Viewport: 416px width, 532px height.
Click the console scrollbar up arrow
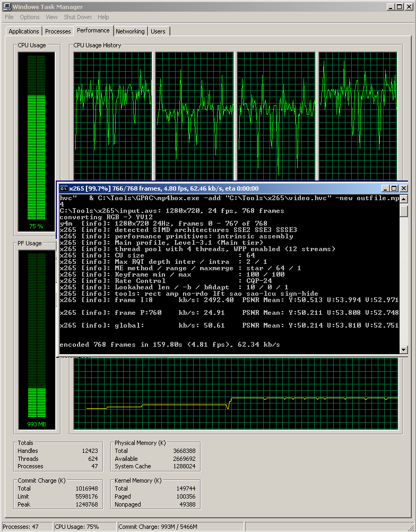[x=403, y=199]
